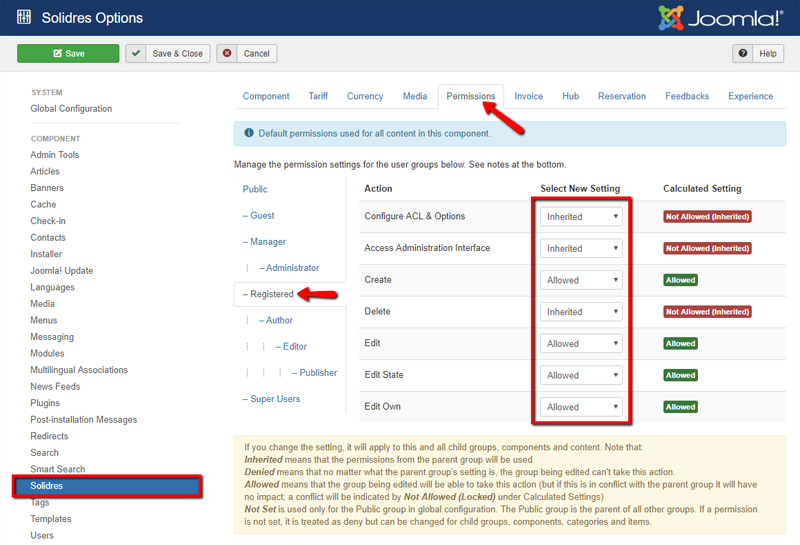Click the Help question mark icon
Screen dimensions: 800x545
(743, 53)
